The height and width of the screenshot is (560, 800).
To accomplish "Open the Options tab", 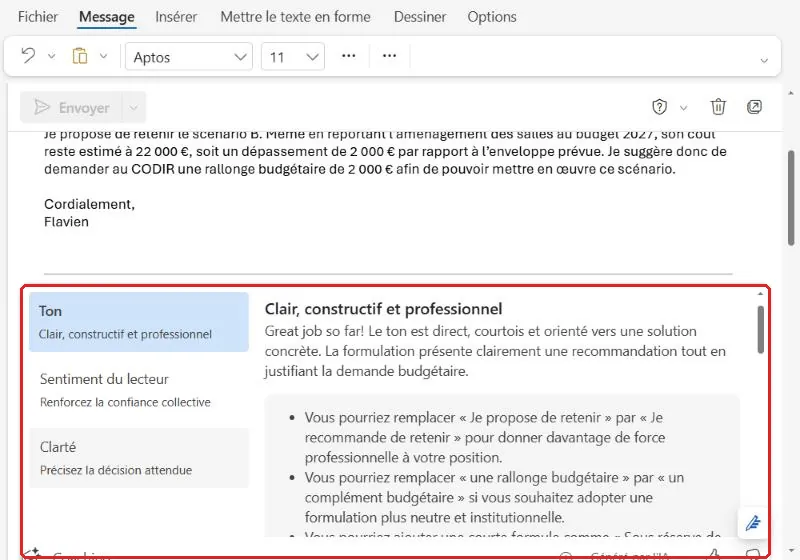I will [x=492, y=17].
